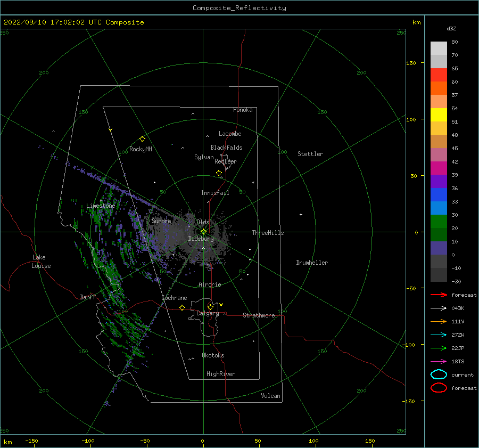Click the Sylvan label
Screen dimensions: 479x448
pos(204,157)
